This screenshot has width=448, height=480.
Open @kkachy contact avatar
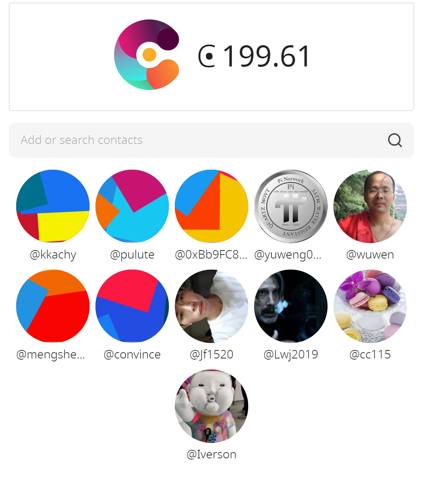53,206
